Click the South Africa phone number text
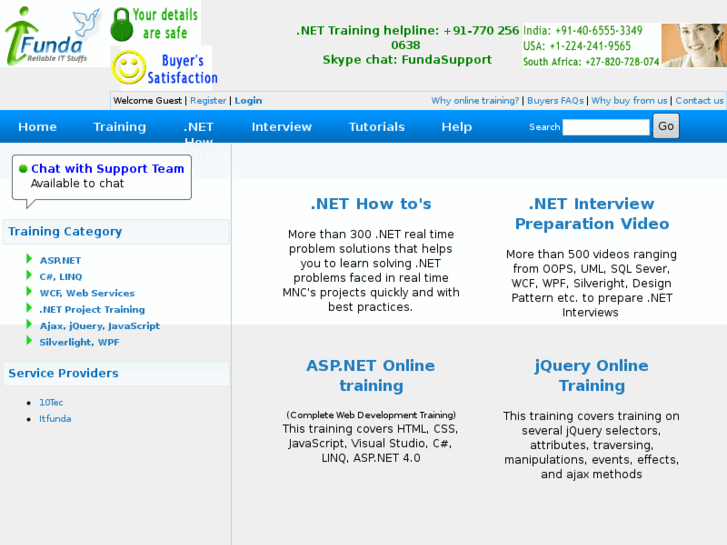This screenshot has height=545, width=727. tap(591, 62)
